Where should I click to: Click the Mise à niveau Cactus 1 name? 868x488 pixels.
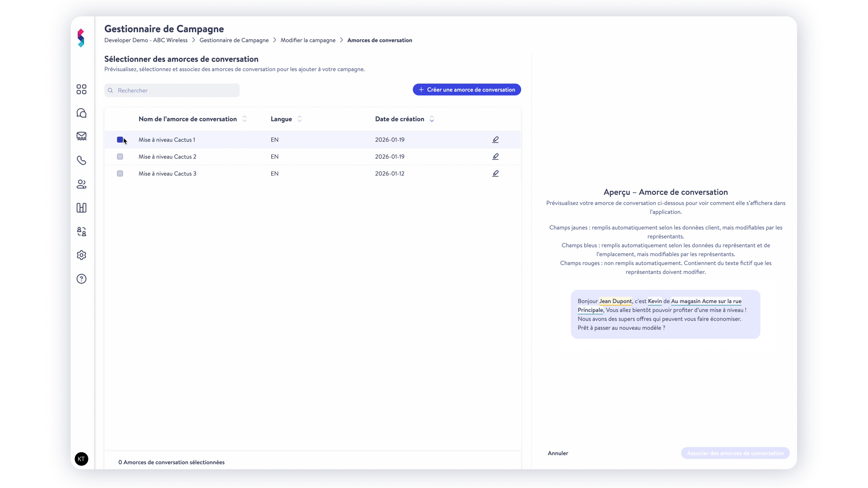167,140
